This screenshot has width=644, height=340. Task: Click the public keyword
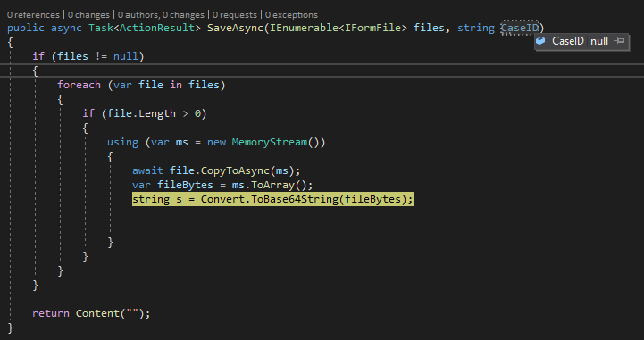click(x=26, y=28)
